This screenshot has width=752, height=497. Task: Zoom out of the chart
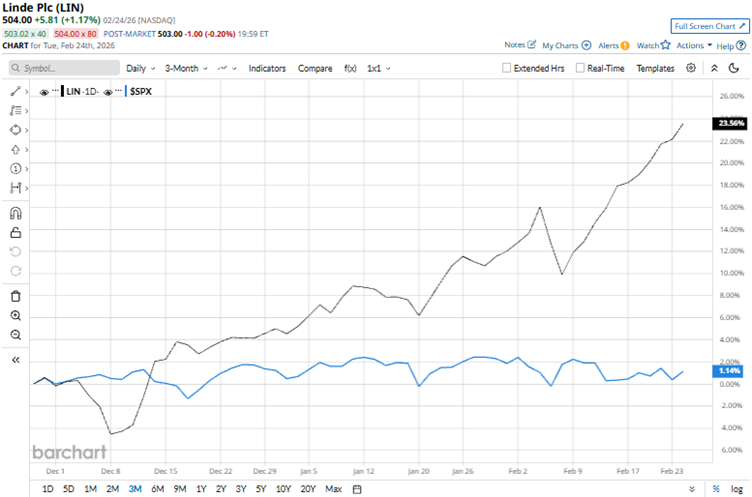tap(15, 335)
